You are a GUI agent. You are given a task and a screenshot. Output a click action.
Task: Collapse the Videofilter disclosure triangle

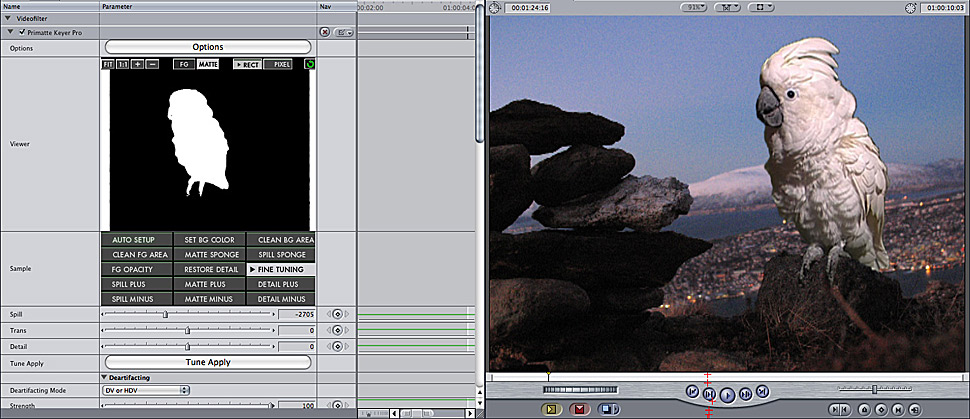click(x=8, y=19)
